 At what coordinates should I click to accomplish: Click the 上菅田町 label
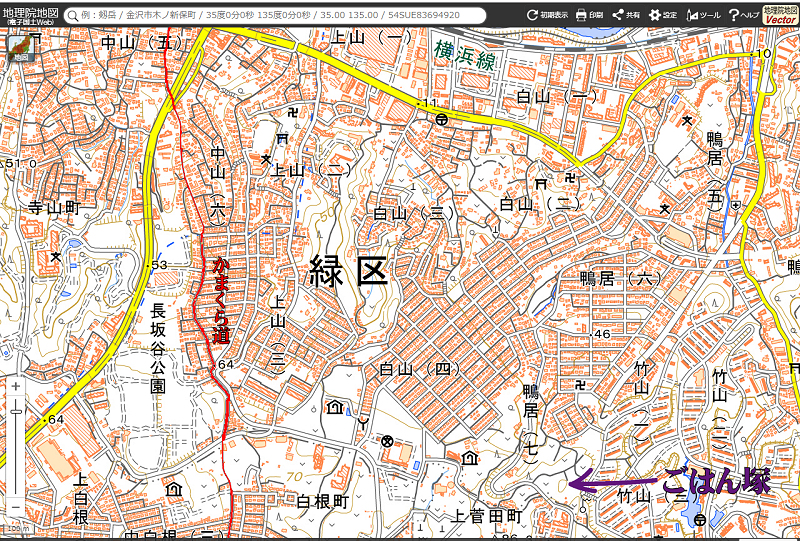487,517
